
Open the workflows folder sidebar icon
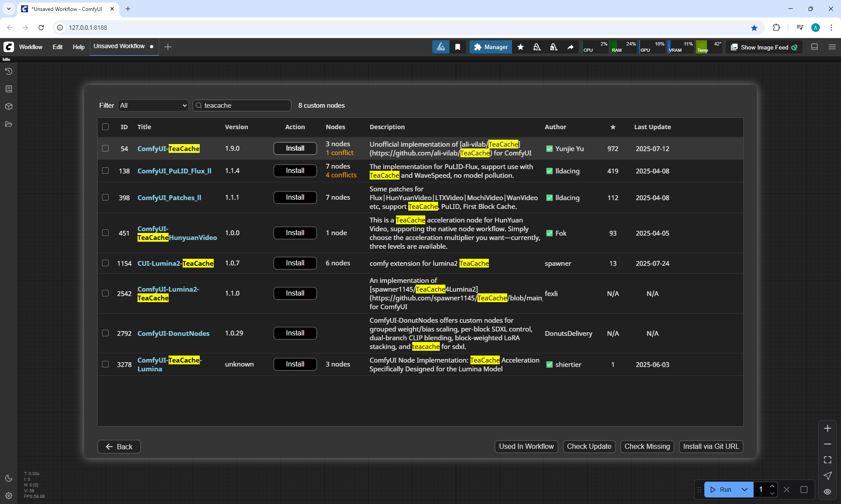pos(9,124)
